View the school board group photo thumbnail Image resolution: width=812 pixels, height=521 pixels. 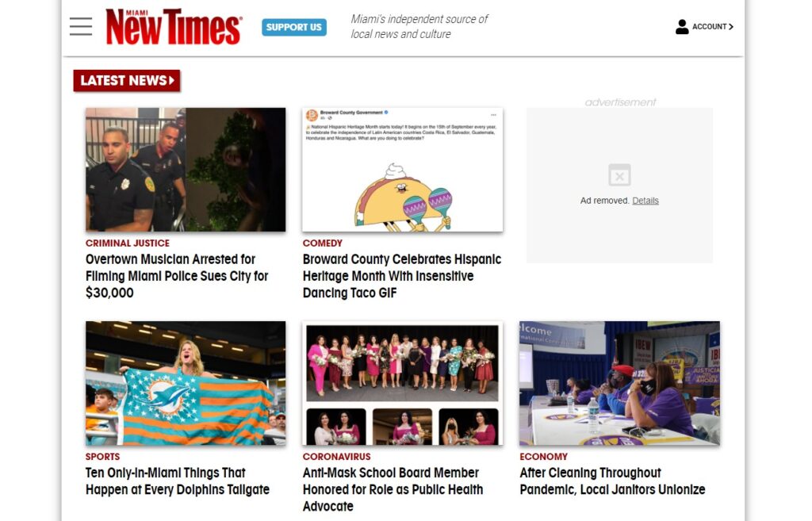point(402,383)
